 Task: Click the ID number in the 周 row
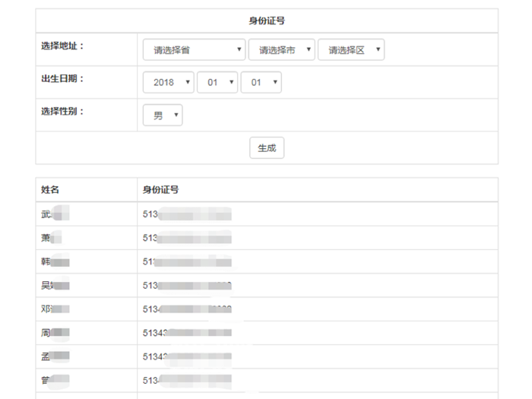click(187, 333)
